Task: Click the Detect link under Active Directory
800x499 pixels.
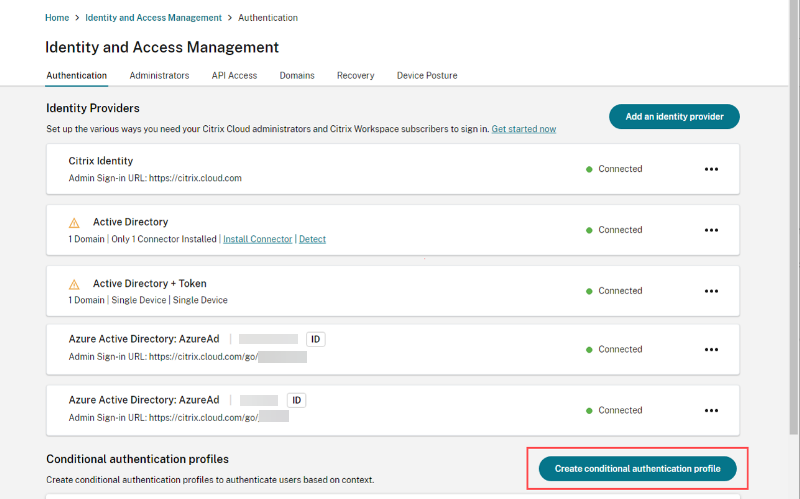Action: 312,239
